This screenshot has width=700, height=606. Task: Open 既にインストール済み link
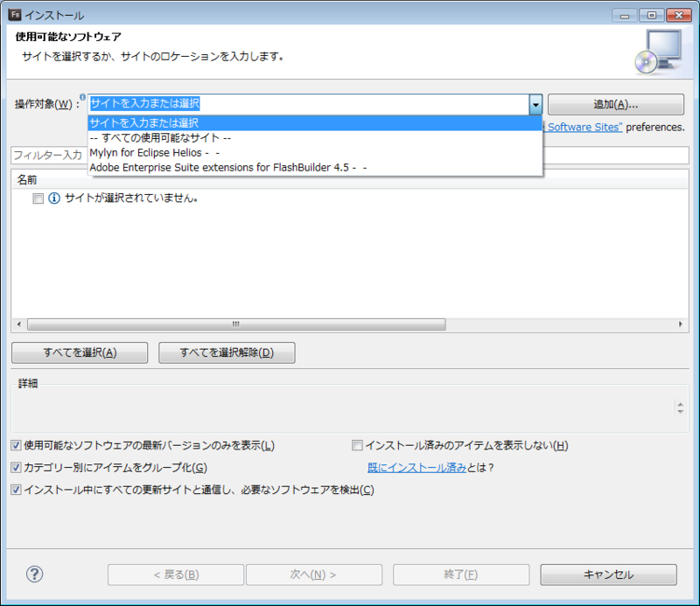point(417,467)
